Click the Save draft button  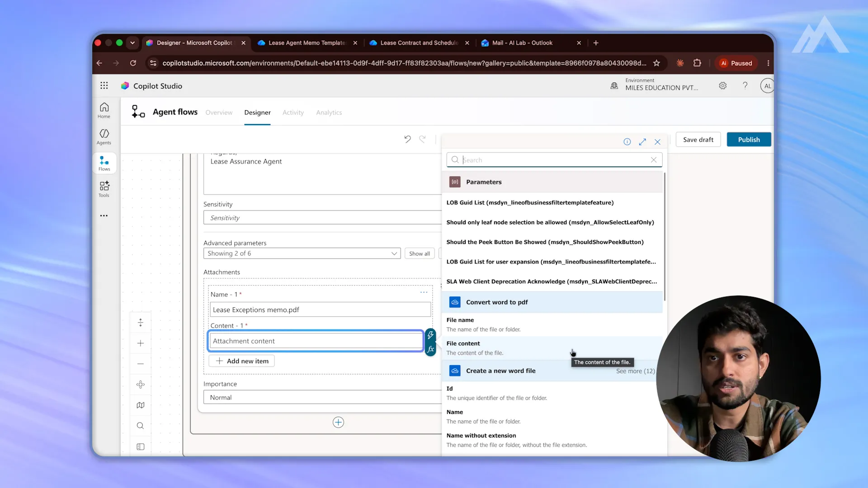click(x=698, y=140)
